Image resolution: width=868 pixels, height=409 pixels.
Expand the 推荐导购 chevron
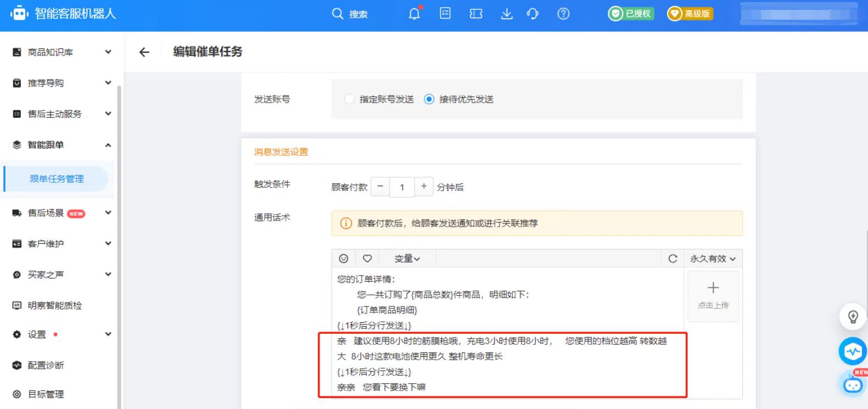pos(108,83)
